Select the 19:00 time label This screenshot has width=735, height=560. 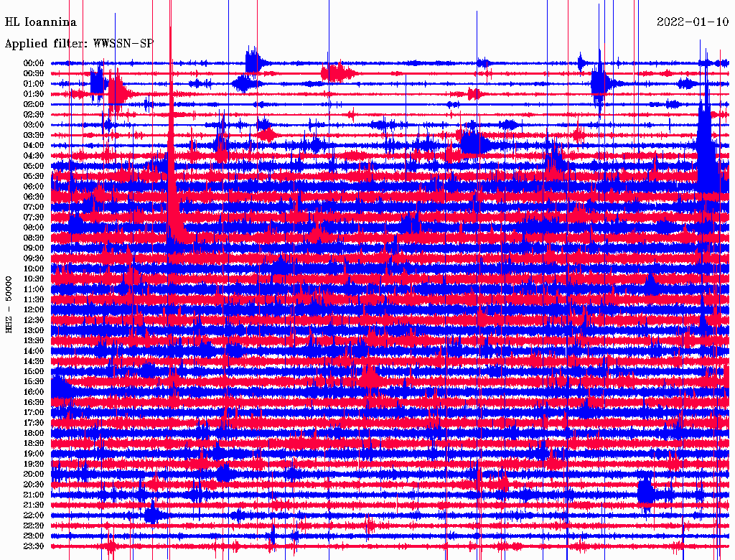tap(34, 454)
